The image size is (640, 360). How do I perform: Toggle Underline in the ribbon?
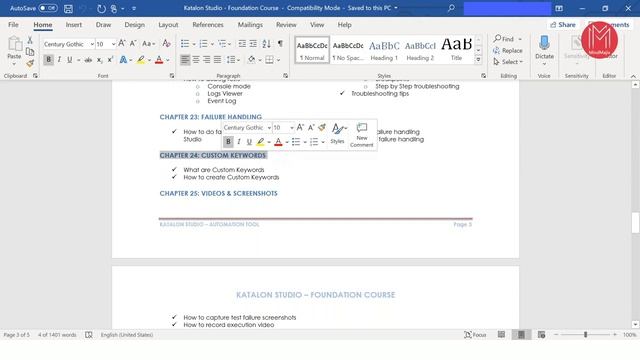[x=70, y=60]
